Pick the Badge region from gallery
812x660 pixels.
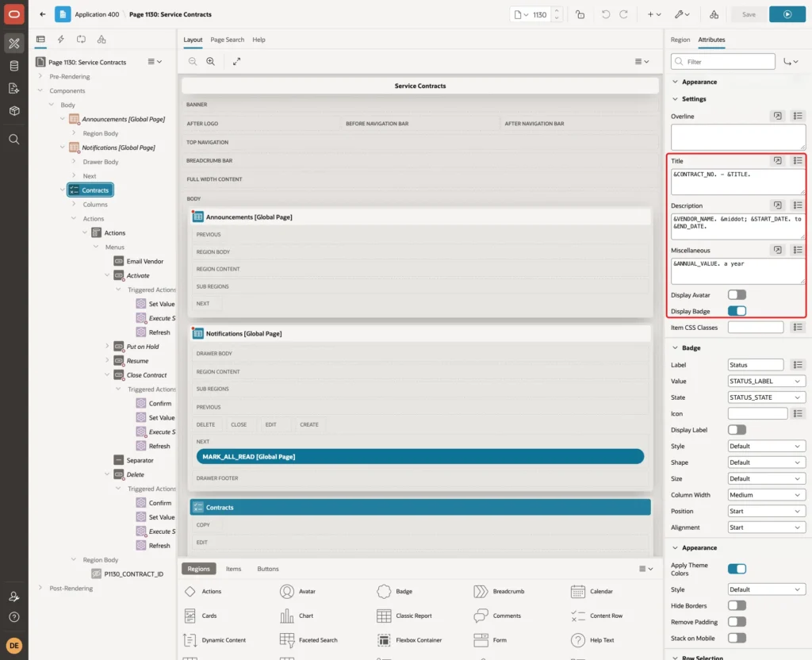tap(396, 591)
